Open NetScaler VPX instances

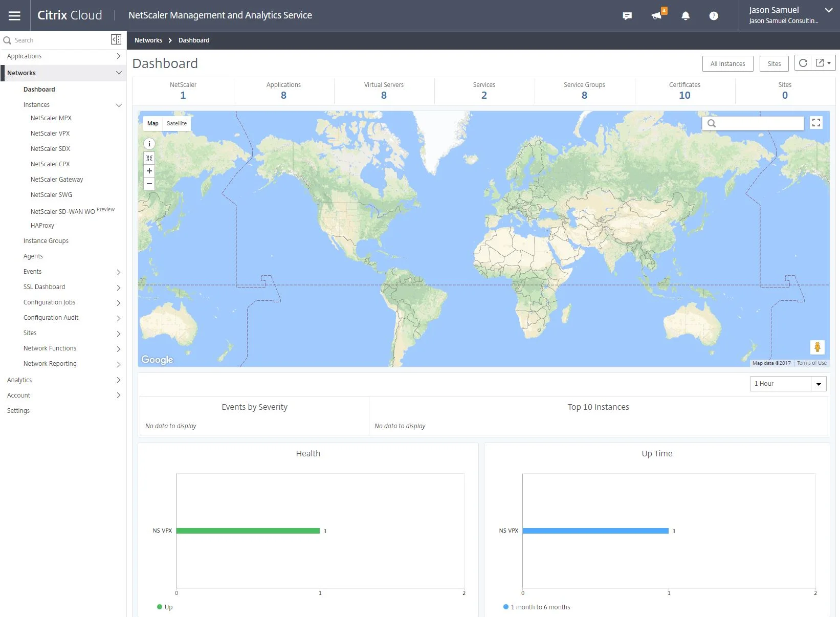[x=50, y=134]
